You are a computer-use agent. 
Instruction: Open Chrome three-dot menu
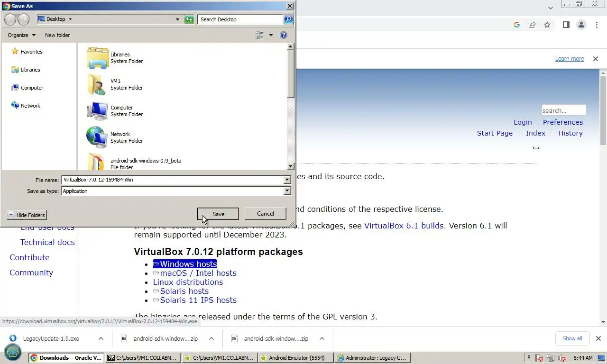point(597,25)
